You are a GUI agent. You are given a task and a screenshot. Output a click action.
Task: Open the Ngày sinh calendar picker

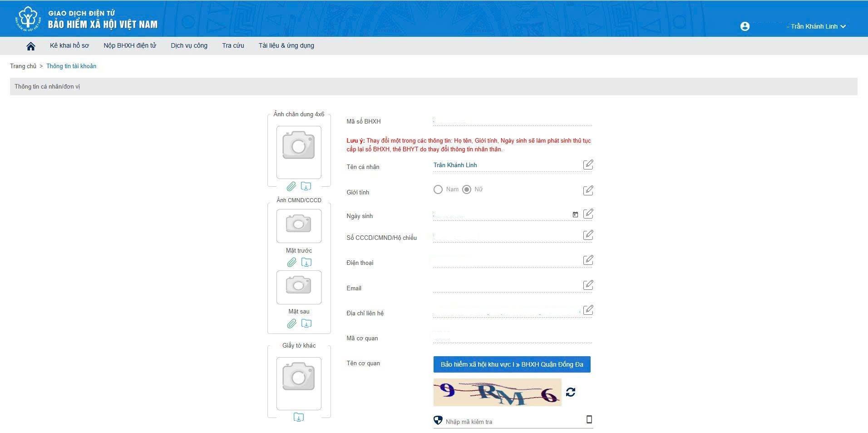tap(575, 214)
